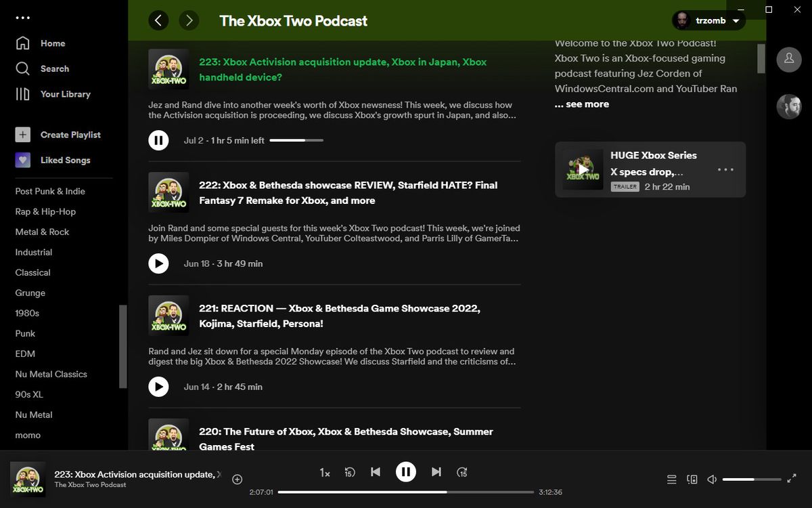
Task: Open options menu on HUGE Xbox Series trailer
Action: [x=725, y=169]
